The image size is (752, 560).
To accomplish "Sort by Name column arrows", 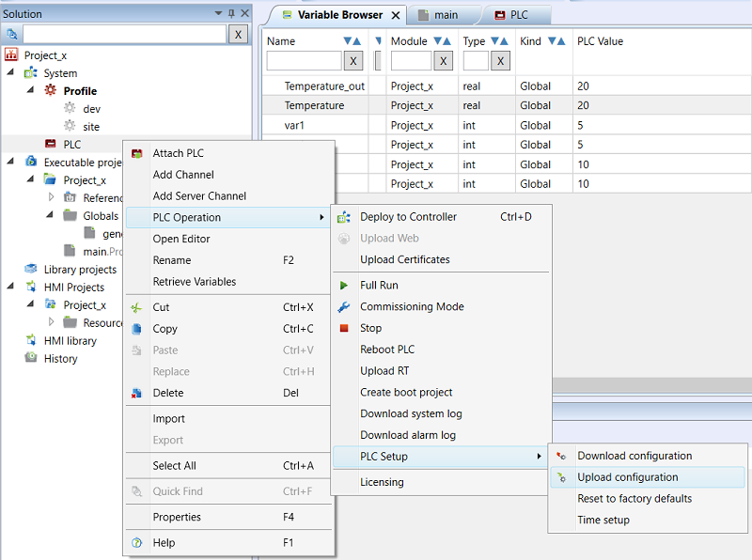I will pyautogui.click(x=352, y=41).
